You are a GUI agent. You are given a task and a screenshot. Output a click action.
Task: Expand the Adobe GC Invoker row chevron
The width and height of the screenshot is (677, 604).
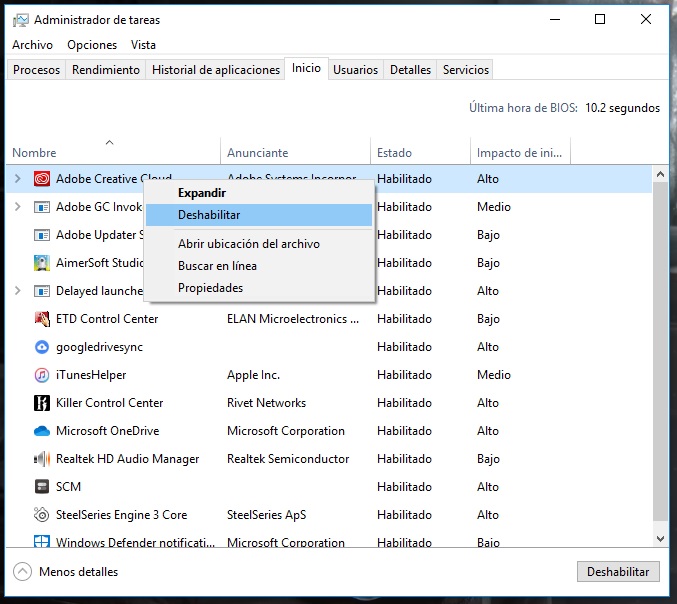pyautogui.click(x=18, y=207)
